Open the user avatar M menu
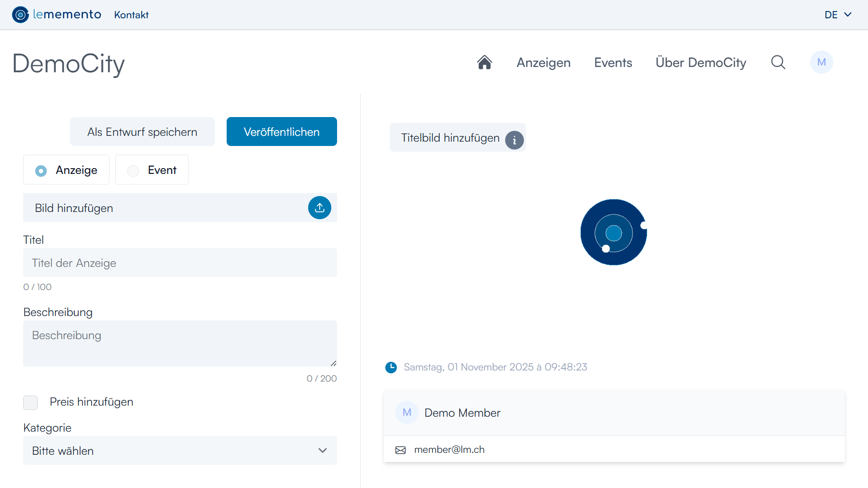This screenshot has width=868, height=488. click(x=821, y=63)
